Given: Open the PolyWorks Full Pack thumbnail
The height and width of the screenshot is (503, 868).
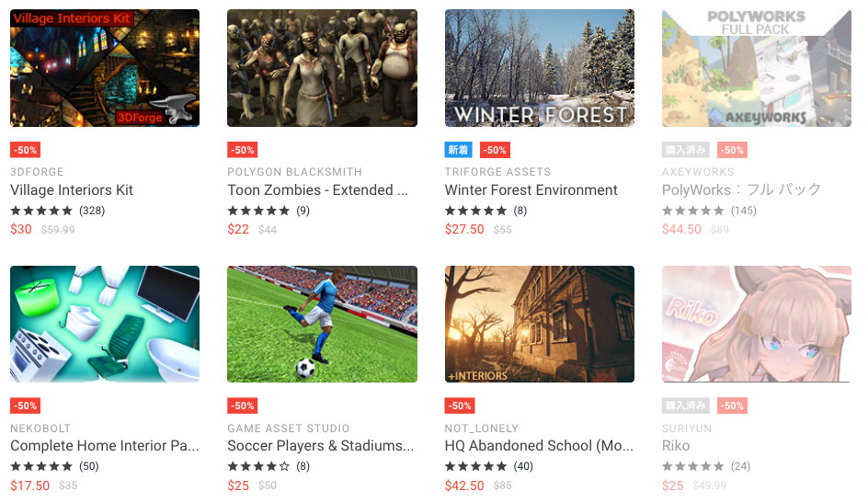Looking at the screenshot, I should (757, 68).
